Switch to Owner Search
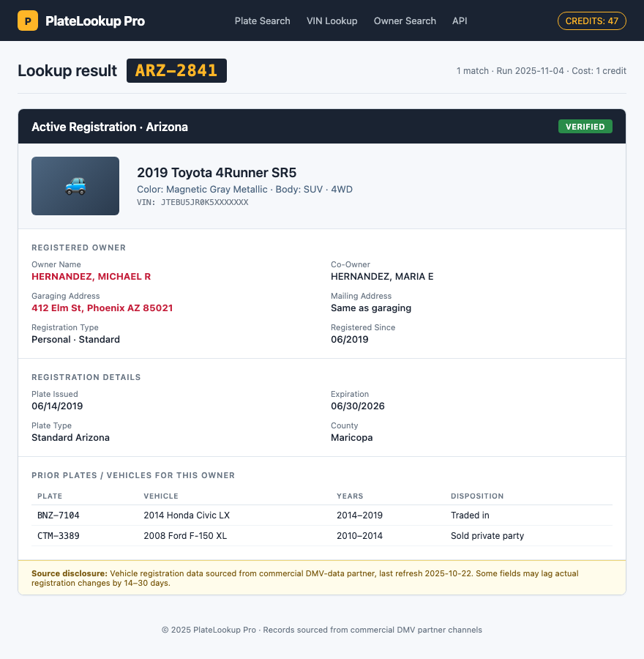The height and width of the screenshot is (659, 644). [x=405, y=21]
